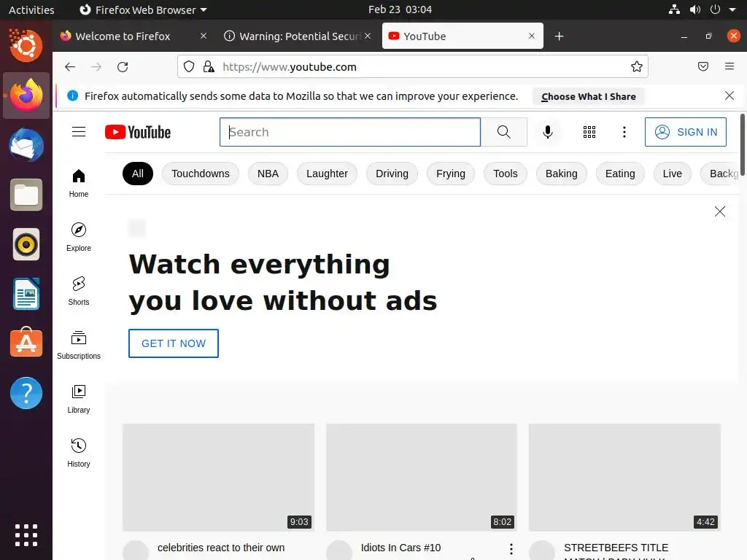Click the SIGN IN button
Viewport: 747px width, 560px height.
(686, 132)
